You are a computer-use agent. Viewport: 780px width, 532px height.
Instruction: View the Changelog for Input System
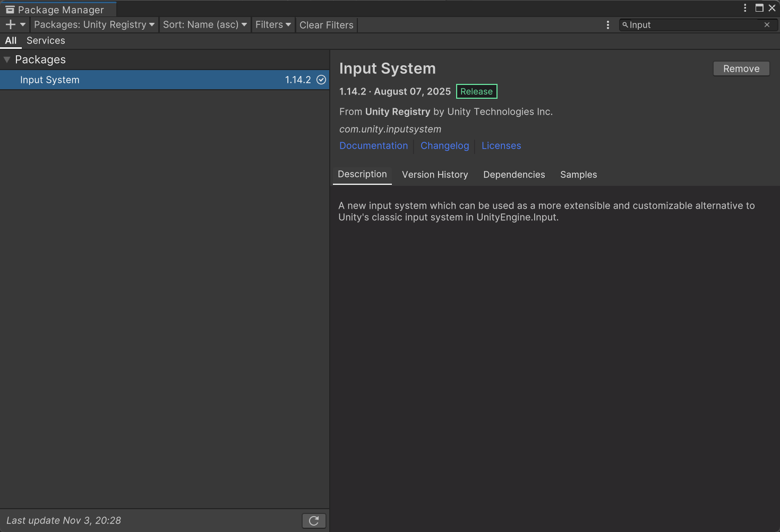(444, 145)
